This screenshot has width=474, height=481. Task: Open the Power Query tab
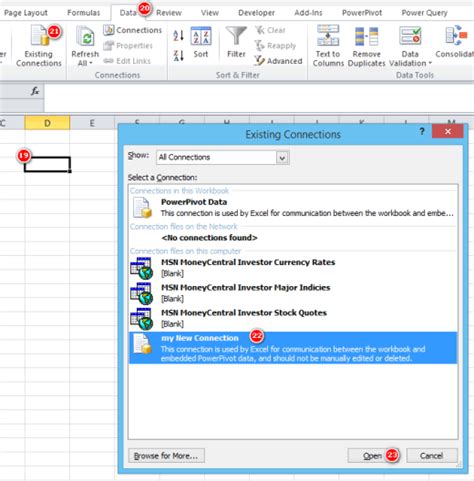pyautogui.click(x=424, y=13)
